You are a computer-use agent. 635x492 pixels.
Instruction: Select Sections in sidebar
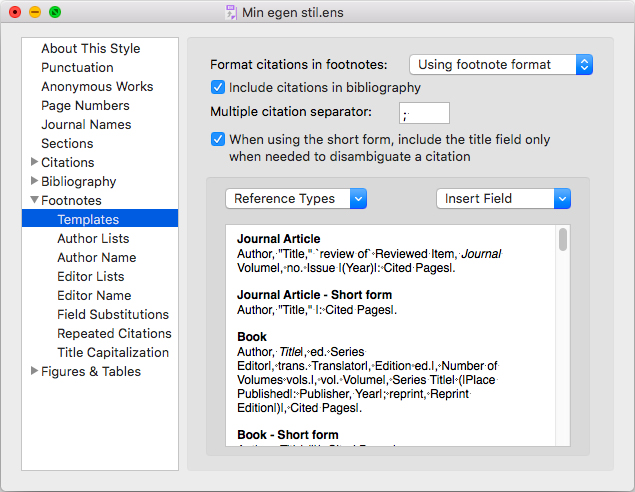pos(67,143)
